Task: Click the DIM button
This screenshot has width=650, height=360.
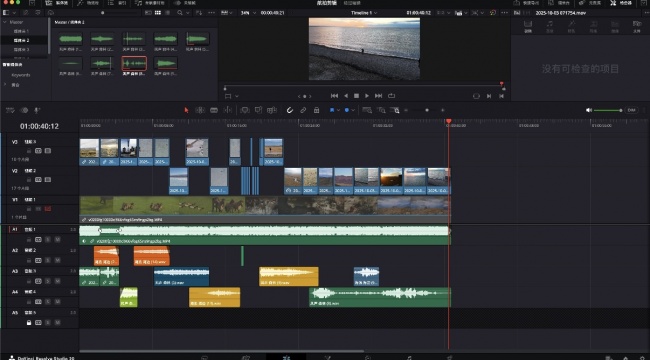Action: (x=632, y=110)
